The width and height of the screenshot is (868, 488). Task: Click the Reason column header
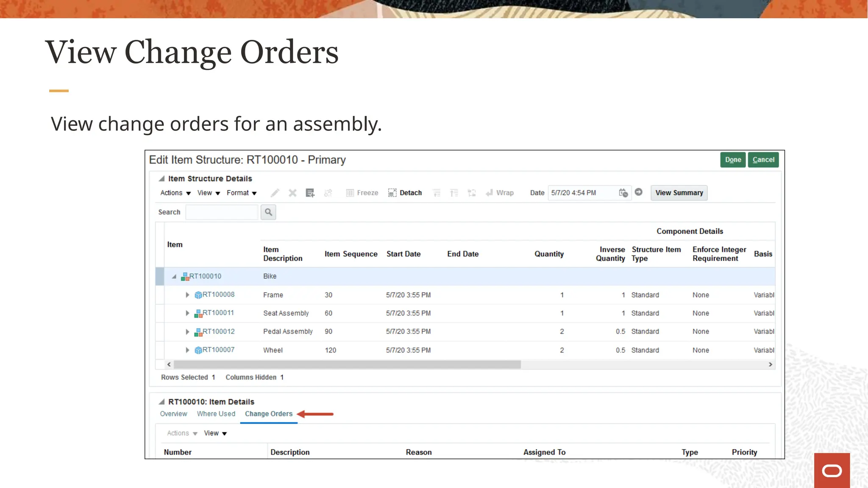pyautogui.click(x=419, y=452)
